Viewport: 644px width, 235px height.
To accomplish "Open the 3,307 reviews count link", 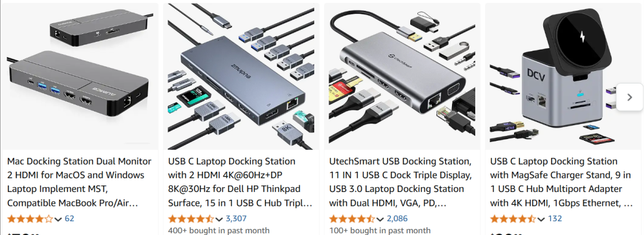I will [236, 218].
